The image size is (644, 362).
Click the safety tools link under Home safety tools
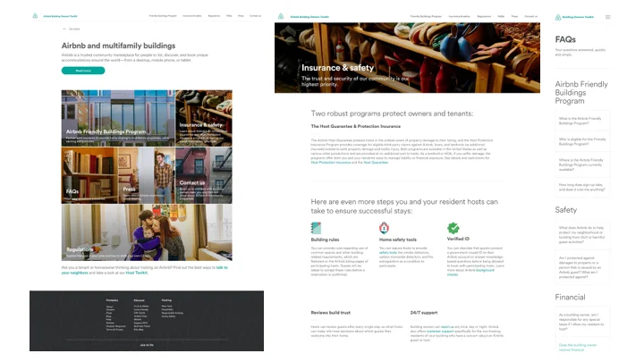point(387,253)
